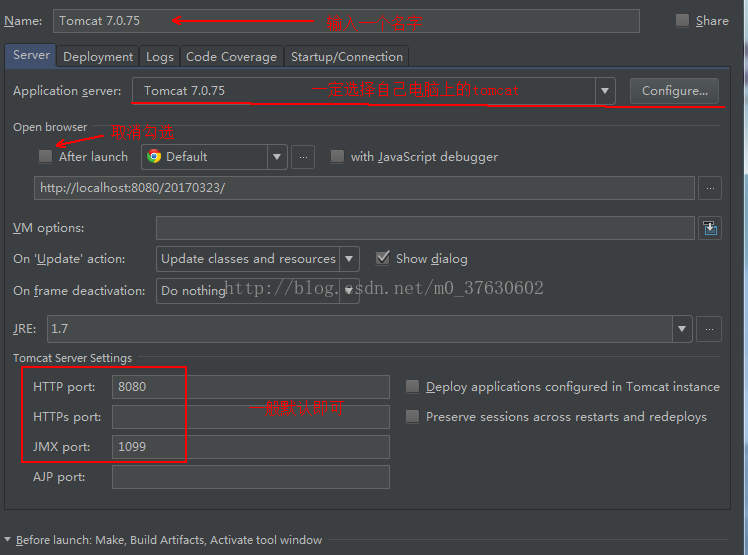Image resolution: width=748 pixels, height=555 pixels.
Task: Open On 'Update' action dropdown
Action: pyautogui.click(x=349, y=259)
